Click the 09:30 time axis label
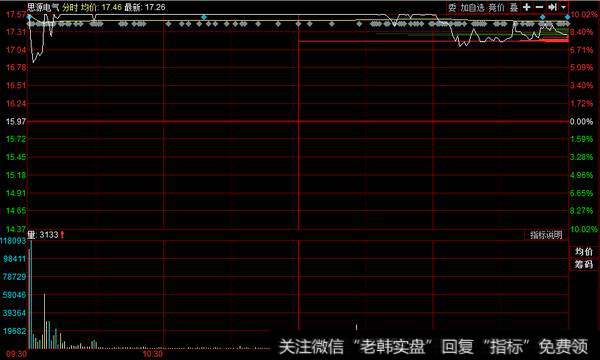This screenshot has width=600, height=360. coord(16,354)
